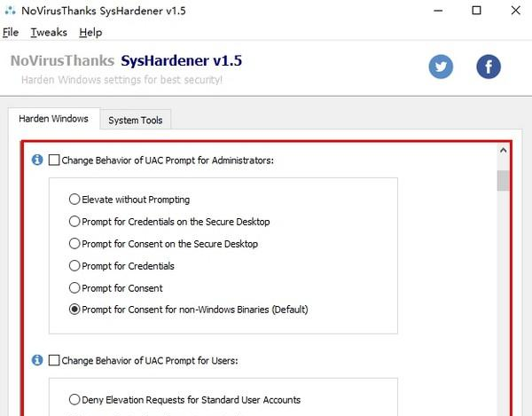Choose Prompt for Consent on the Secure Desktop

[74, 244]
